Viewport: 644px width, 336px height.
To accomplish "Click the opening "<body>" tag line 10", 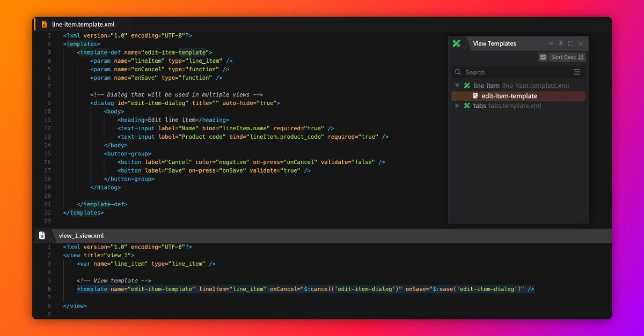I will coord(114,111).
